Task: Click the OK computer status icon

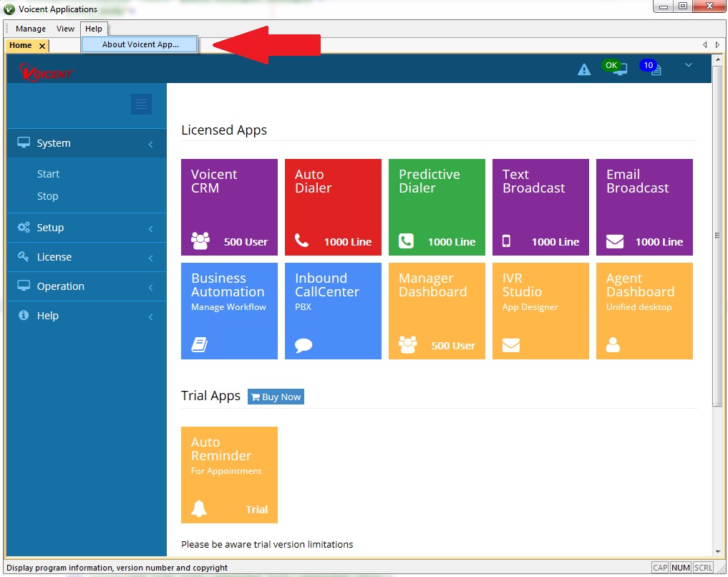Action: click(x=616, y=68)
